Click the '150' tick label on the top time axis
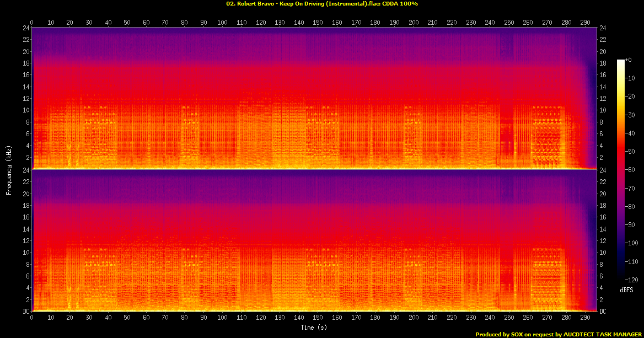 click(318, 23)
